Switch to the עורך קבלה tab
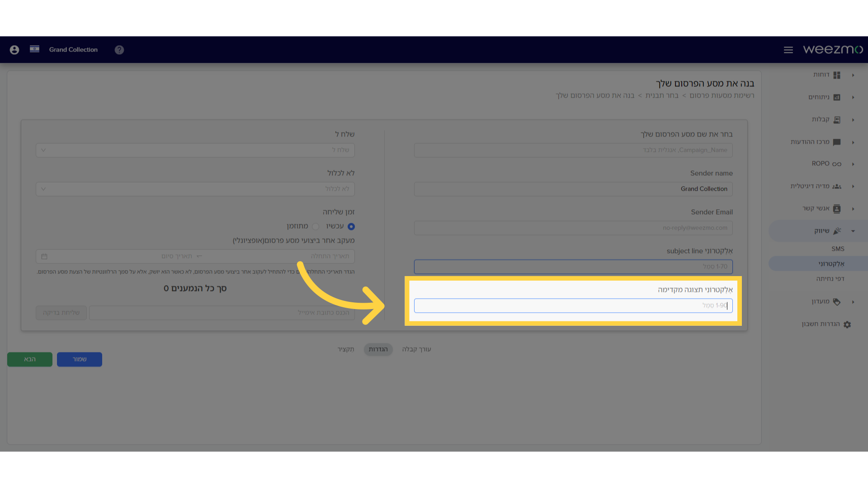 (x=416, y=349)
